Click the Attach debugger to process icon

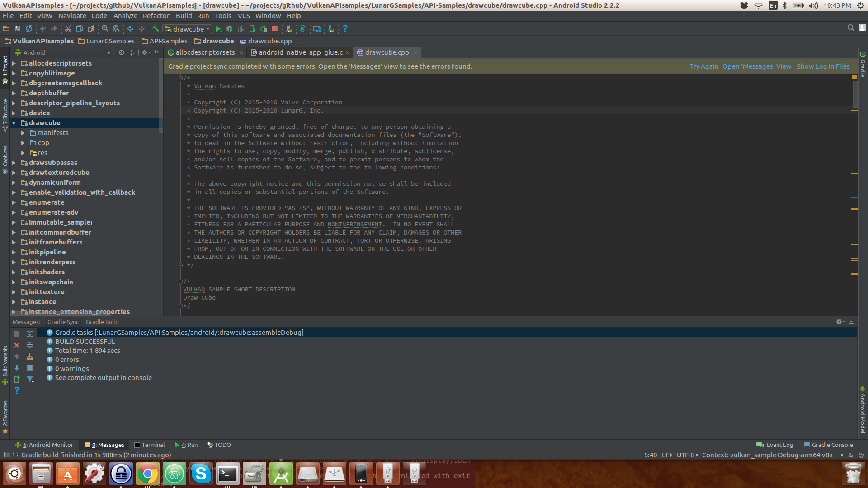pyautogui.click(x=252, y=28)
